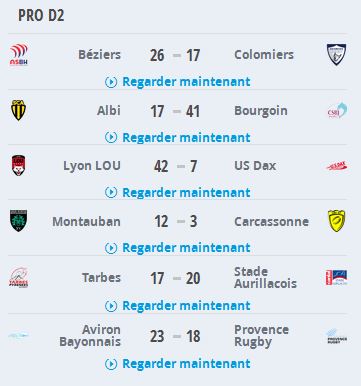
Task: Click the PRO D2 section heading
Action: pos(41,15)
